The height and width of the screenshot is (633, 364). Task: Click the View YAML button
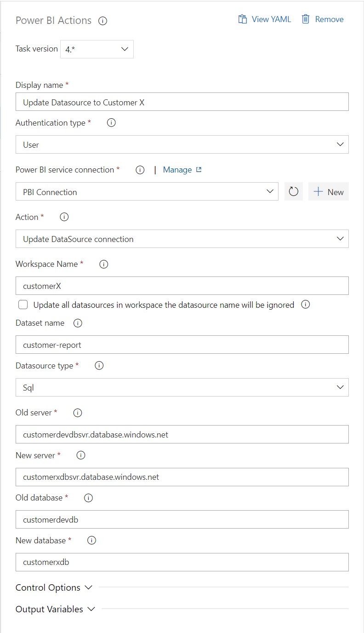pos(265,19)
